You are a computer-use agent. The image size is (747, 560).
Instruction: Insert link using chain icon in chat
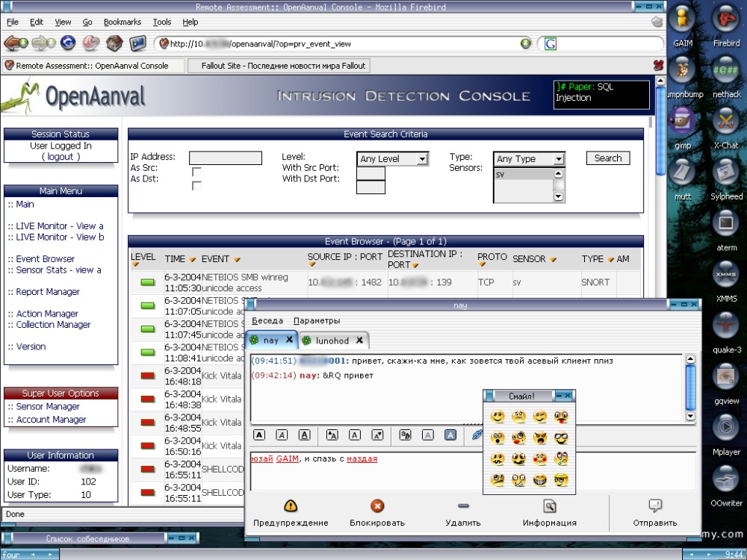(x=477, y=435)
